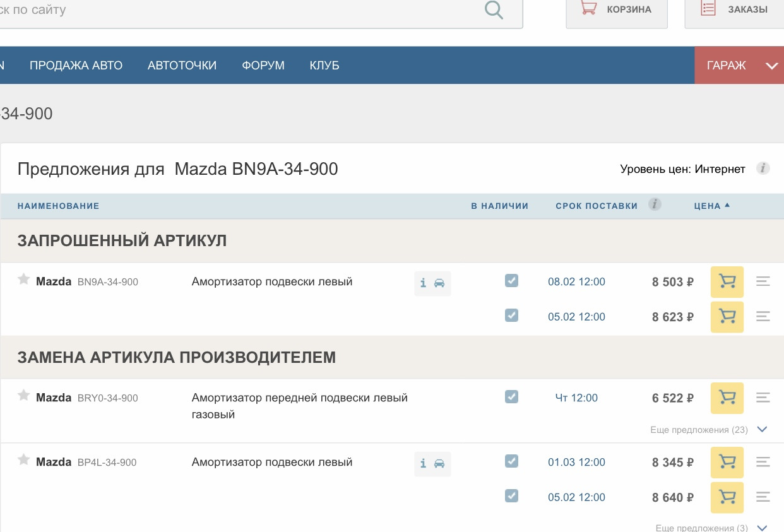The width and height of the screenshot is (784, 532).
Task: Click info icon beside Уровень цен: Интернет
Action: pos(763,168)
